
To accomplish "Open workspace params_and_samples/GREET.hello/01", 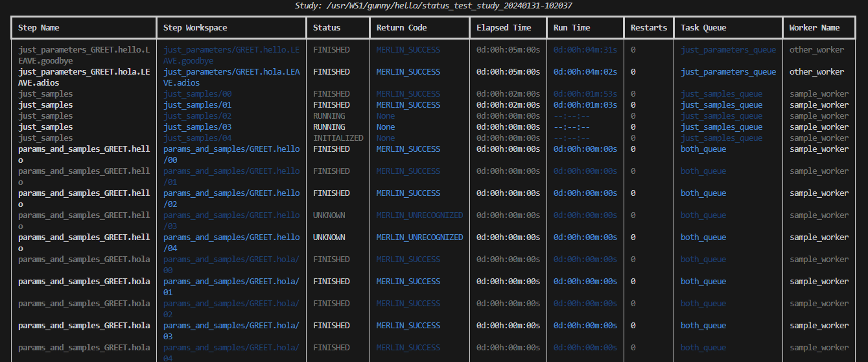I will coord(231,176).
